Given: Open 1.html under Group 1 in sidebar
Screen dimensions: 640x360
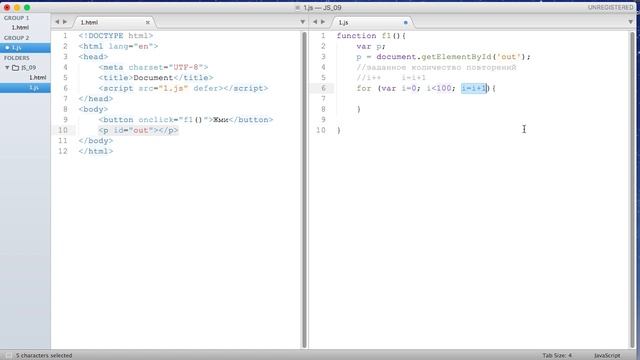Looking at the screenshot, I should tap(20, 27).
